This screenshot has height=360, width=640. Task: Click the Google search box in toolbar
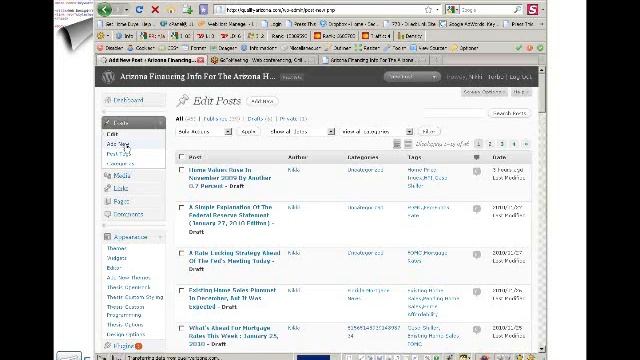point(485,9)
